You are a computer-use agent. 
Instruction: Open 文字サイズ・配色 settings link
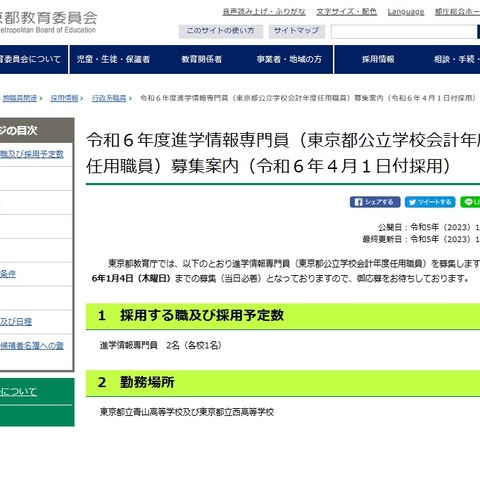tap(347, 12)
